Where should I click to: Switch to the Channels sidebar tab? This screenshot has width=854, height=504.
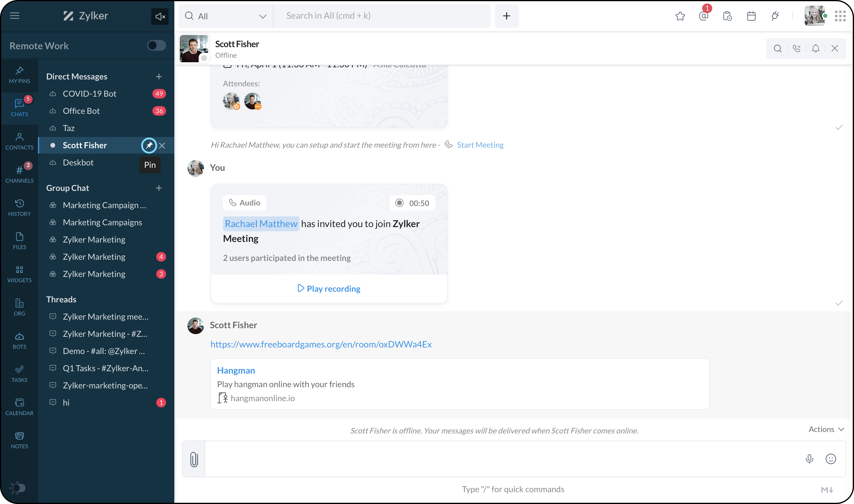pyautogui.click(x=19, y=173)
